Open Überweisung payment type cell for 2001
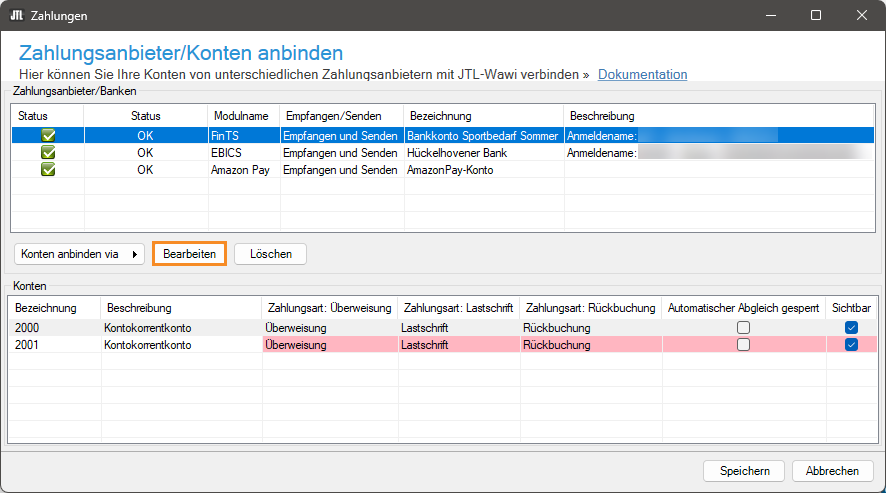Screen dimensions: 886x493 pyautogui.click(x=329, y=345)
